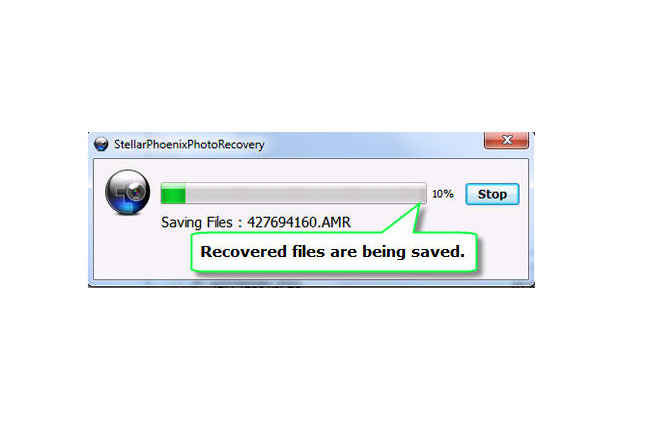The width and height of the screenshot is (645, 421).
Task: Click the blank dialog area right of the callout
Action: coord(503,252)
